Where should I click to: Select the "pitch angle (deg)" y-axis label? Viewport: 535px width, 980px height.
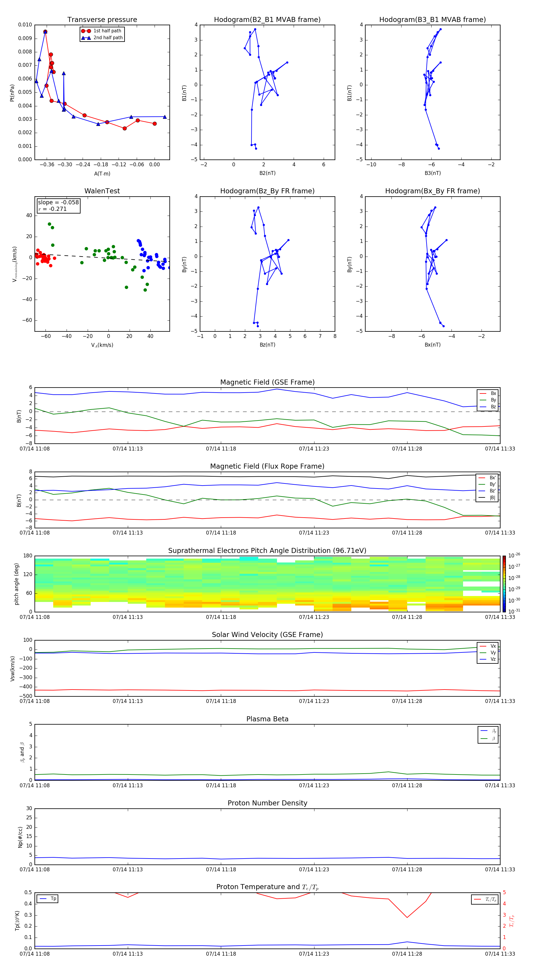16,584
